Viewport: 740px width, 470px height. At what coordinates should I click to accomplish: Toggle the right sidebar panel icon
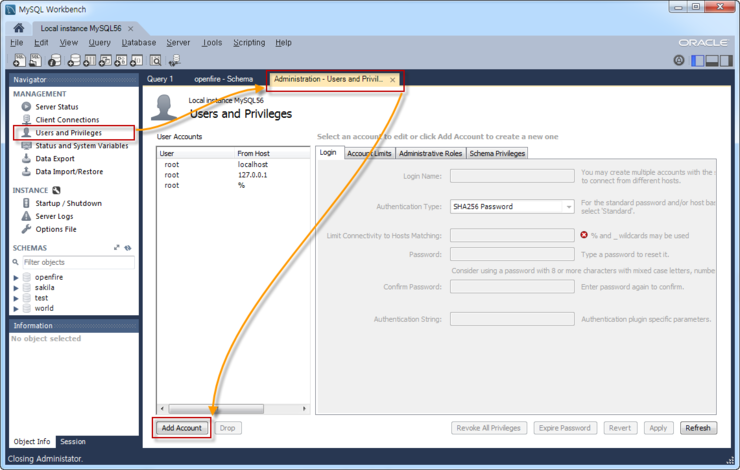pyautogui.click(x=726, y=60)
